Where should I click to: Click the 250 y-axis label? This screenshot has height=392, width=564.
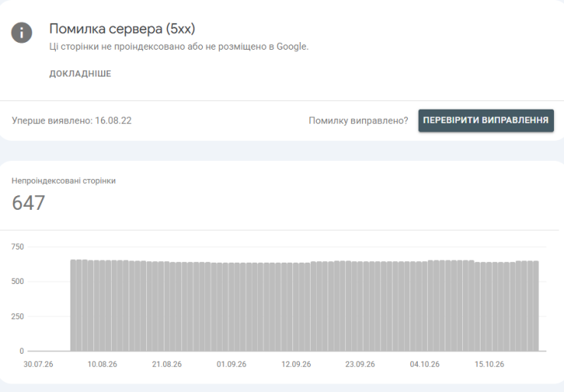click(x=18, y=316)
